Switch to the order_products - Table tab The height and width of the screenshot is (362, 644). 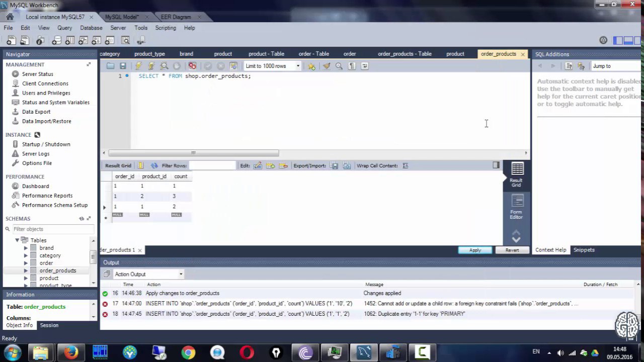(x=405, y=54)
